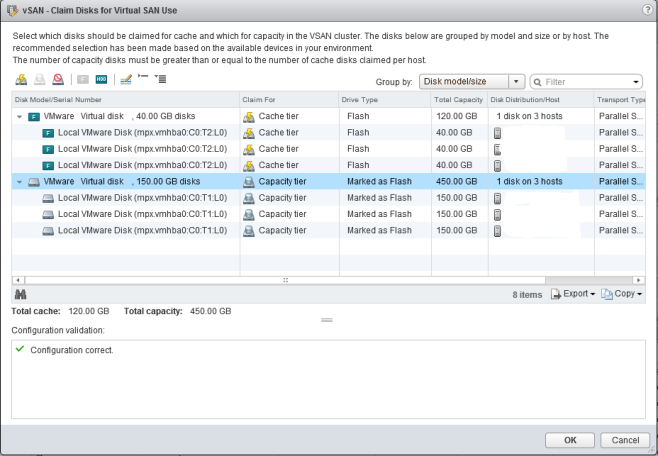
Task: Open the Export dropdown menu
Action: (x=573, y=294)
